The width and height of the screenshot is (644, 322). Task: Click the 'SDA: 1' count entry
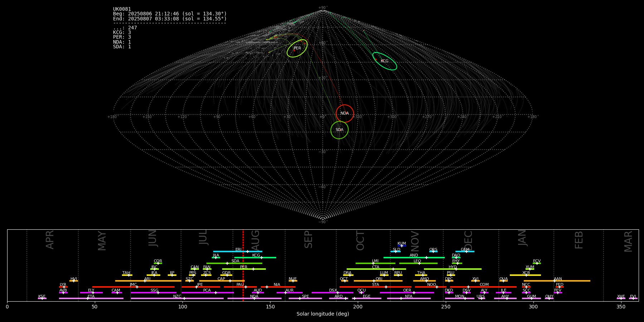click(x=122, y=47)
